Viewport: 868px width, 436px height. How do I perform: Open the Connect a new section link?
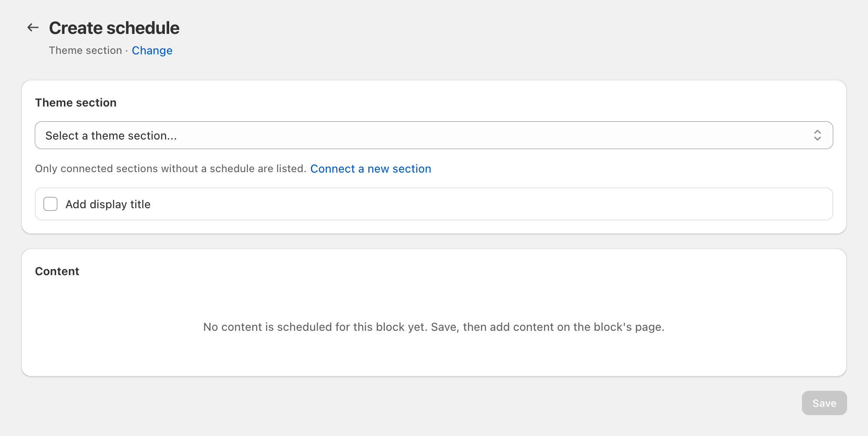coord(371,169)
